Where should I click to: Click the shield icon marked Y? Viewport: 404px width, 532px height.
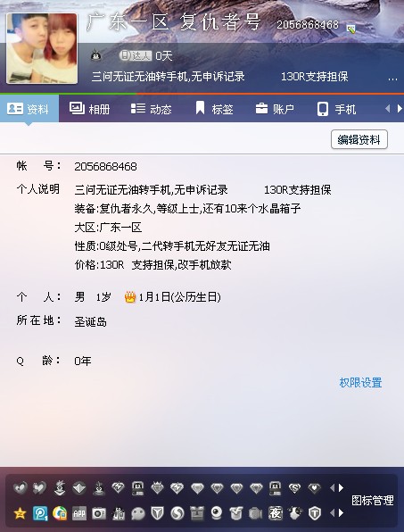pos(157,513)
